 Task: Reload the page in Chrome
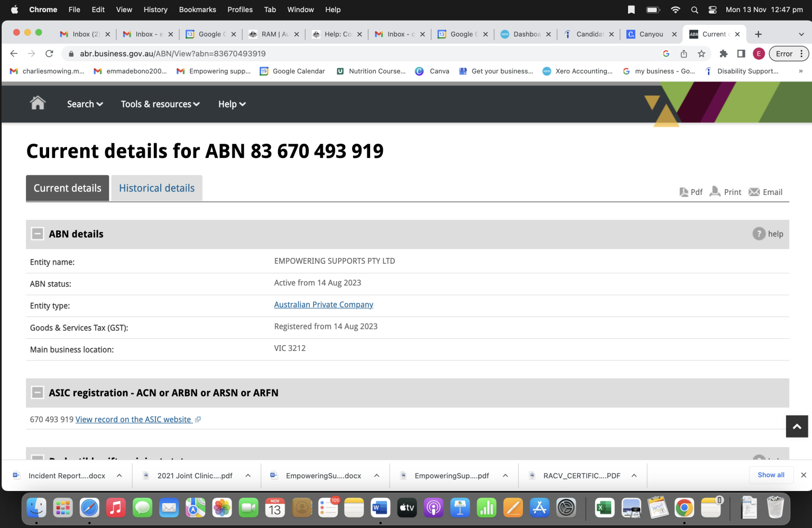click(x=49, y=53)
